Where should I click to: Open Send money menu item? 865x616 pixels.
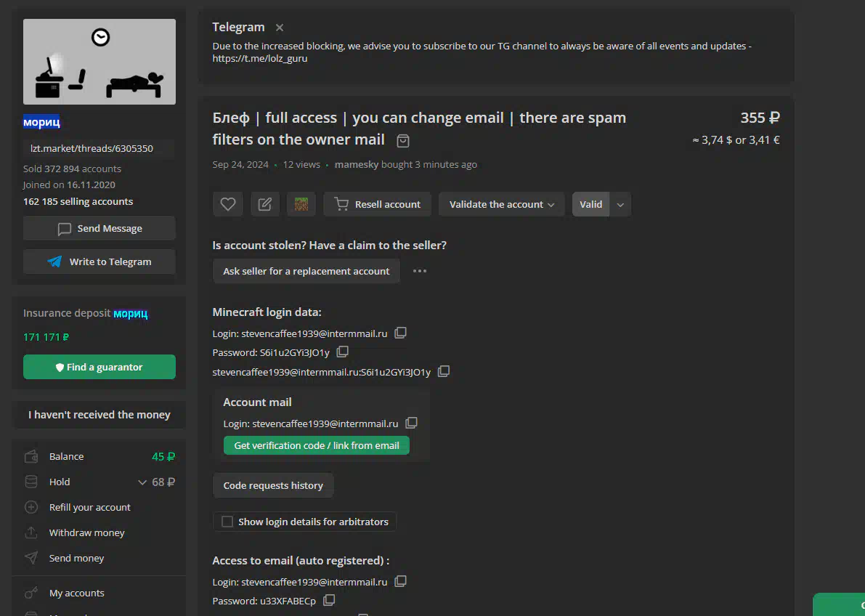click(76, 558)
